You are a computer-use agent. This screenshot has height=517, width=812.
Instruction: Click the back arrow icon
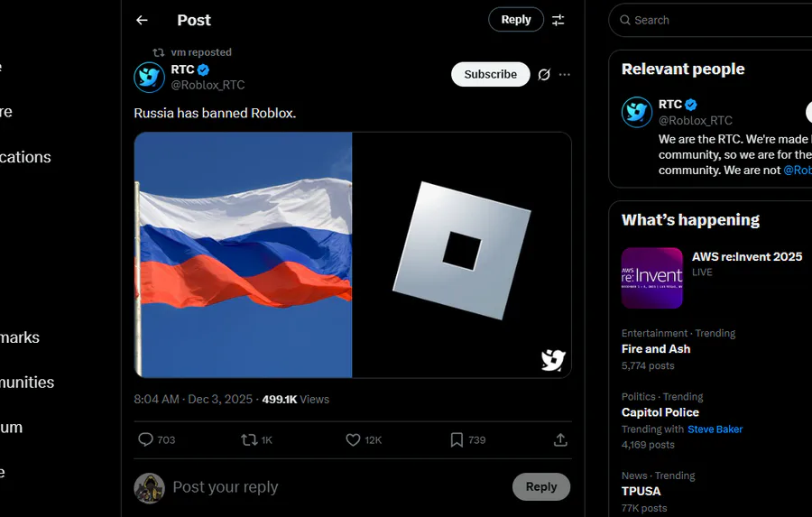(x=142, y=20)
